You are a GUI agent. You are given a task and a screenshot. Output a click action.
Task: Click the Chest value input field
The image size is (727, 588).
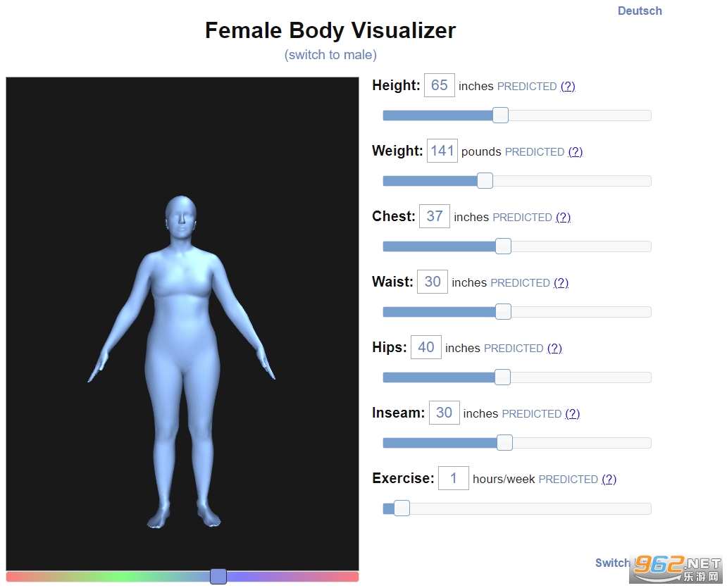click(435, 216)
